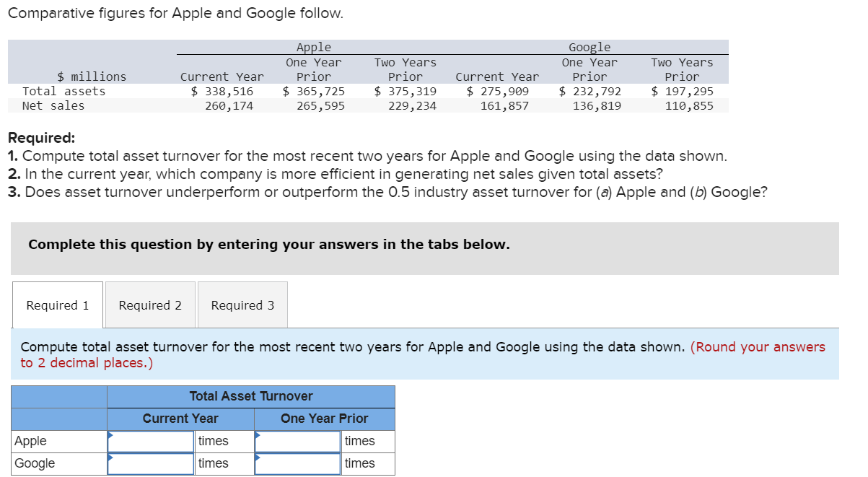The width and height of the screenshot is (868, 477).
Task: Select the Required 1 tab
Action: pyautogui.click(x=57, y=305)
